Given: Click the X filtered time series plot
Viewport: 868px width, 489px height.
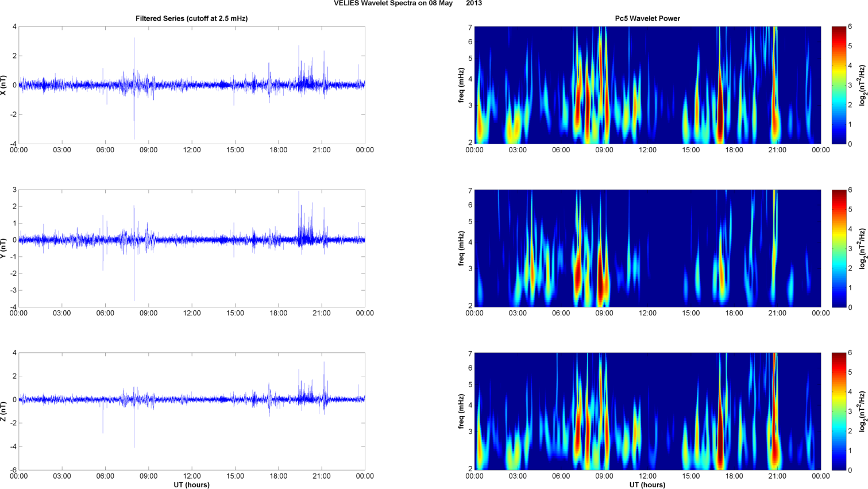Looking at the screenshot, I should pos(192,85).
